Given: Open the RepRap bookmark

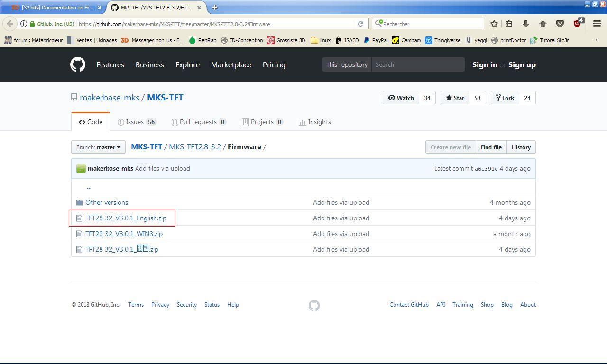Looking at the screenshot, I should [x=202, y=40].
